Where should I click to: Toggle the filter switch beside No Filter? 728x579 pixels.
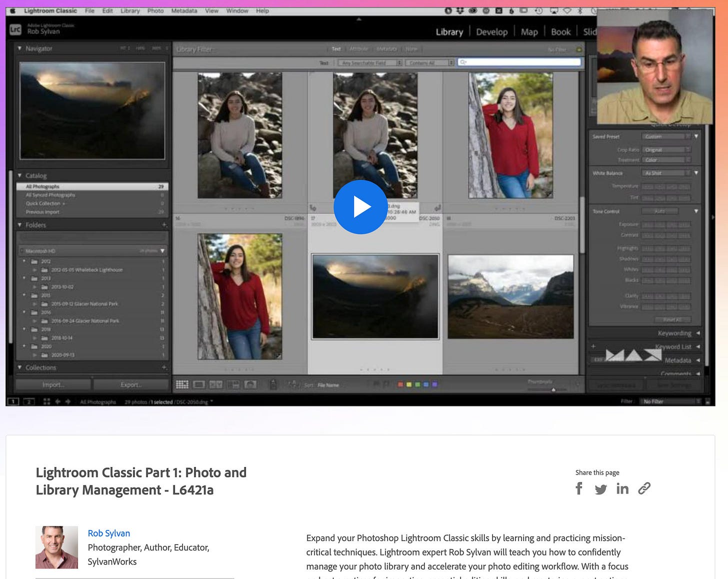(x=707, y=401)
